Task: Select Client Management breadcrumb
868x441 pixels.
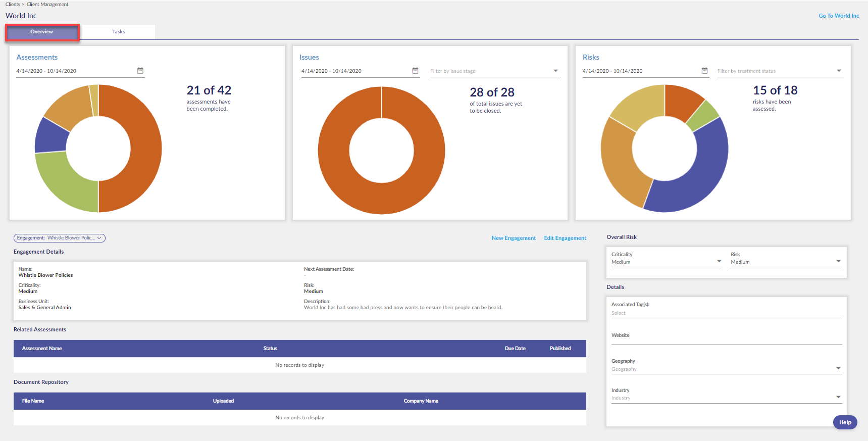Action: tap(47, 5)
